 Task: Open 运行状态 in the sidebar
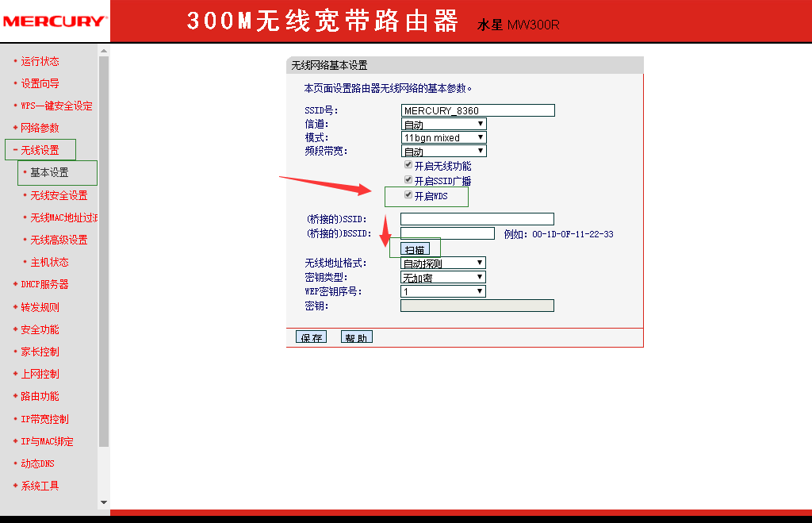pos(40,61)
